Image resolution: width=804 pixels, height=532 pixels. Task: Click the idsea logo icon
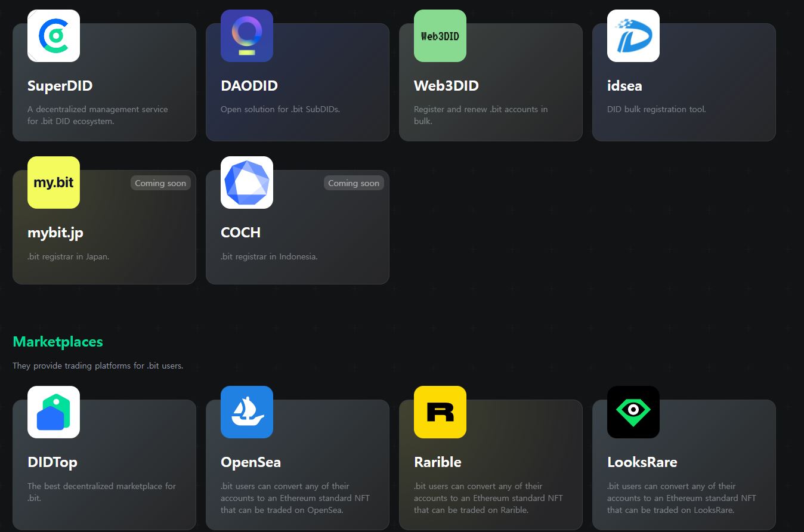tap(633, 36)
